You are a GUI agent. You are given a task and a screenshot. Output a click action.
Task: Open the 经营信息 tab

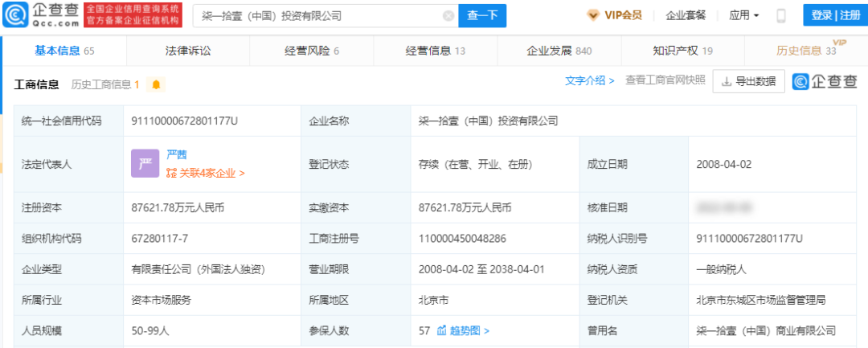point(435,51)
